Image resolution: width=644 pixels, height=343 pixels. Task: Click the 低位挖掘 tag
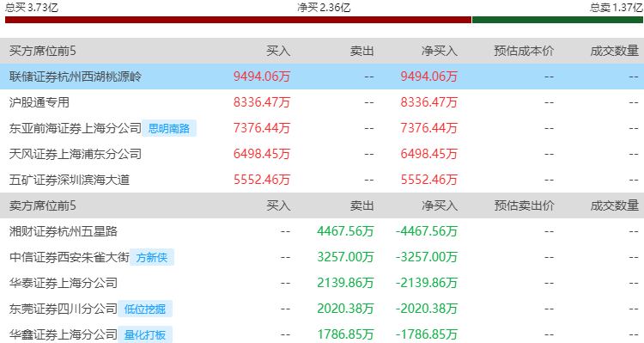tap(145, 309)
